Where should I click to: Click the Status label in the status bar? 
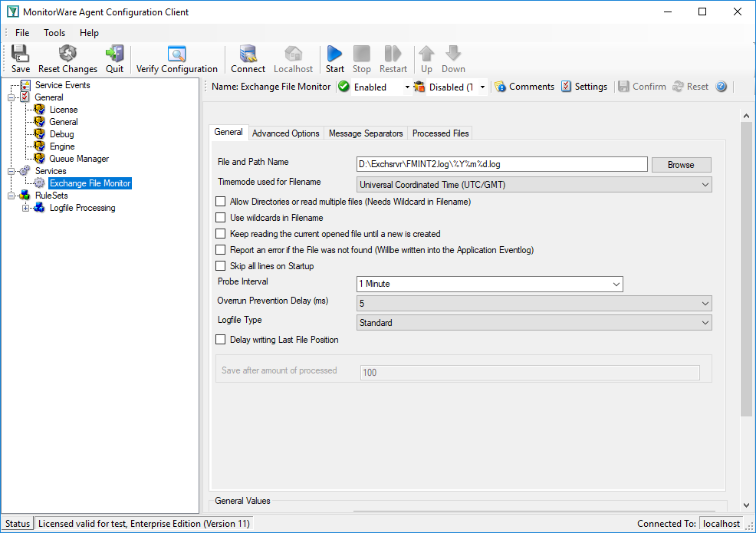pos(18,524)
